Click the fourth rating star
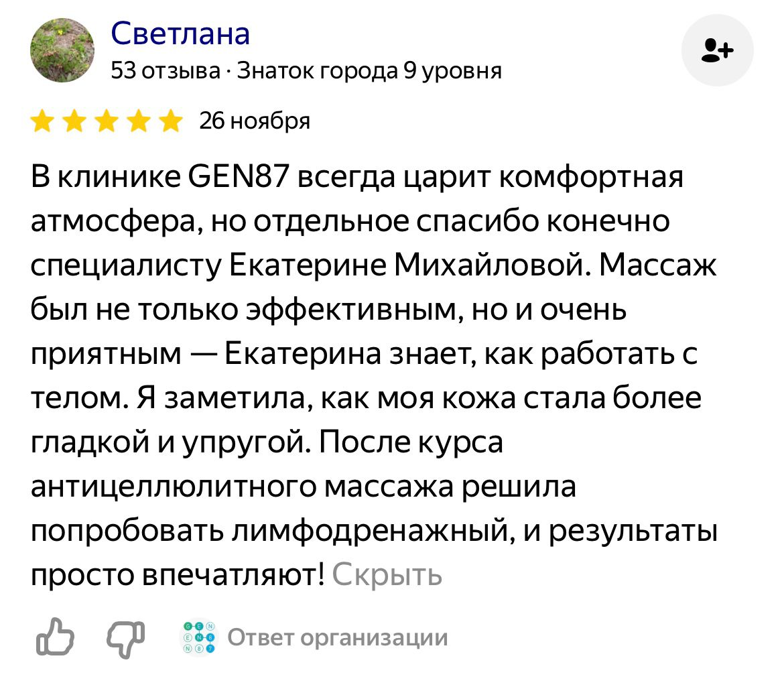The width and height of the screenshot is (784, 691). pos(139,121)
